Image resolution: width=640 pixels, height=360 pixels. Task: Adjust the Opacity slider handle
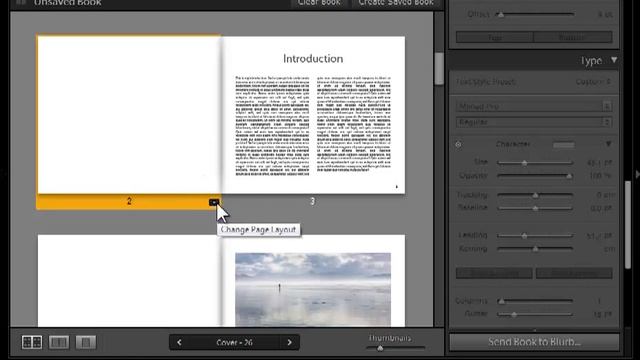tap(569, 176)
